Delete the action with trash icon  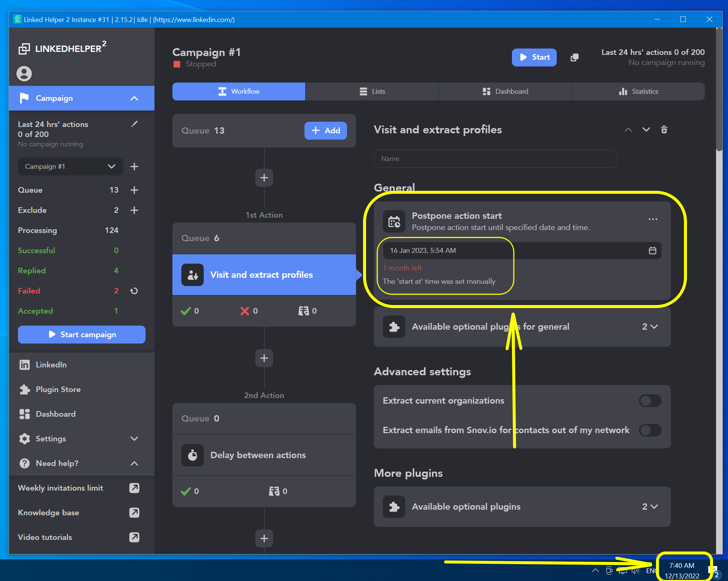pyautogui.click(x=664, y=130)
